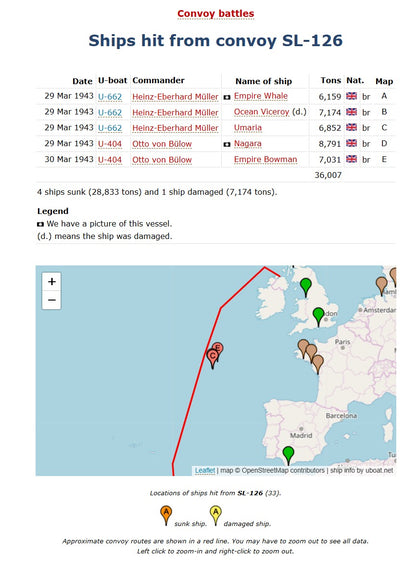The image size is (416, 577).
Task: Click the Leaflet attribution link
Action: [205, 470]
